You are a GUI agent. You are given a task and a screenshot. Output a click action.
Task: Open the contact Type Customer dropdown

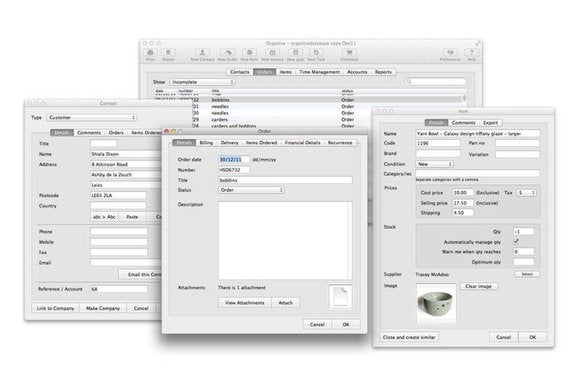[91, 118]
